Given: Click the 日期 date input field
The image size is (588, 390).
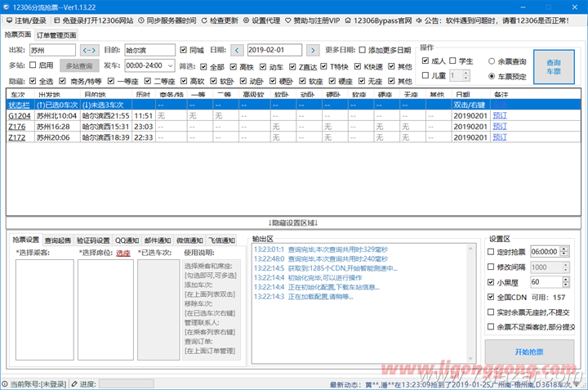Looking at the screenshot, I should click(x=274, y=50).
